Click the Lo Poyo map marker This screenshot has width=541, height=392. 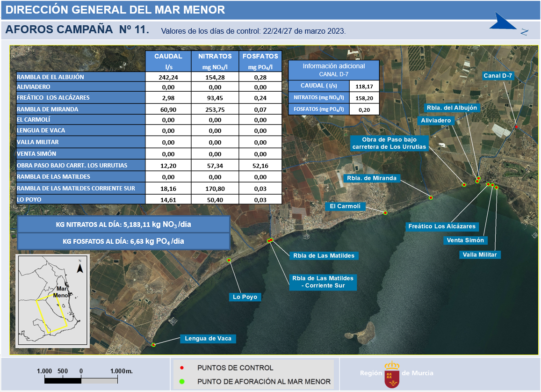[229, 261]
